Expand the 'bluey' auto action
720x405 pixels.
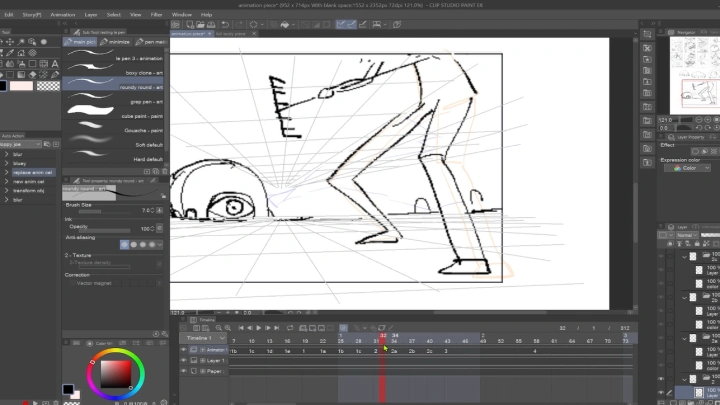pos(6,163)
